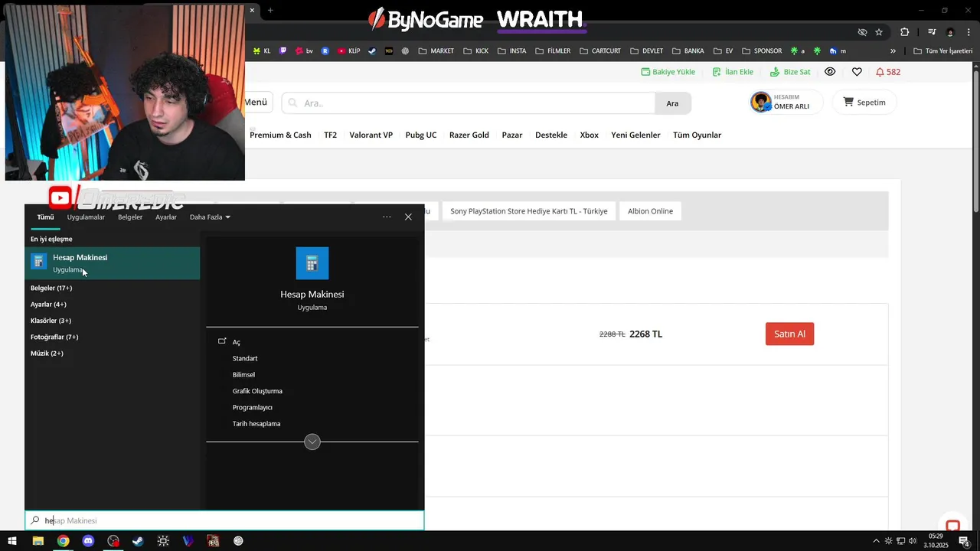The width and height of the screenshot is (980, 551).
Task: Switch to the Ayarlar search tab
Action: (x=166, y=217)
